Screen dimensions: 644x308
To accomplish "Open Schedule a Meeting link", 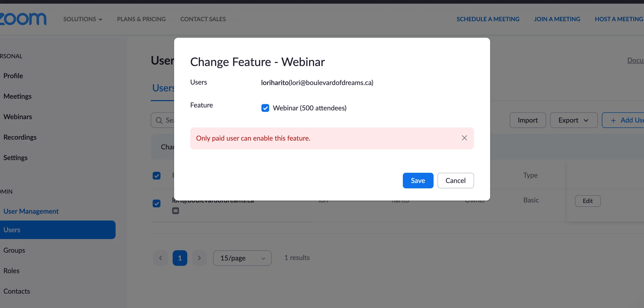I will [x=488, y=19].
